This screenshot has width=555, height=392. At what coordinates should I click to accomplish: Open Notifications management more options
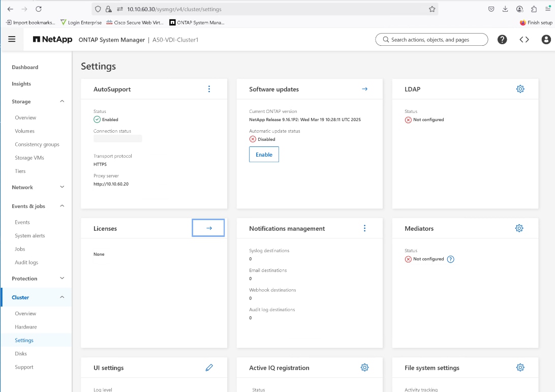click(x=364, y=228)
